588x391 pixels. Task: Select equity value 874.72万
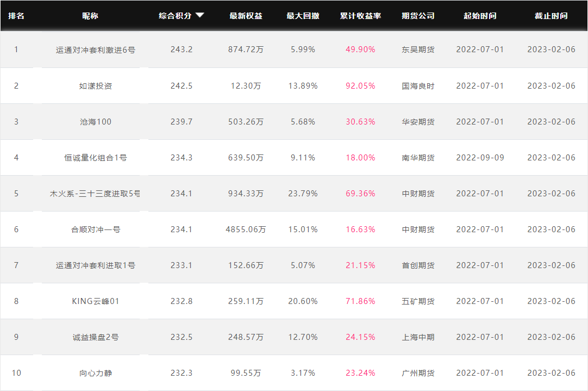point(246,49)
